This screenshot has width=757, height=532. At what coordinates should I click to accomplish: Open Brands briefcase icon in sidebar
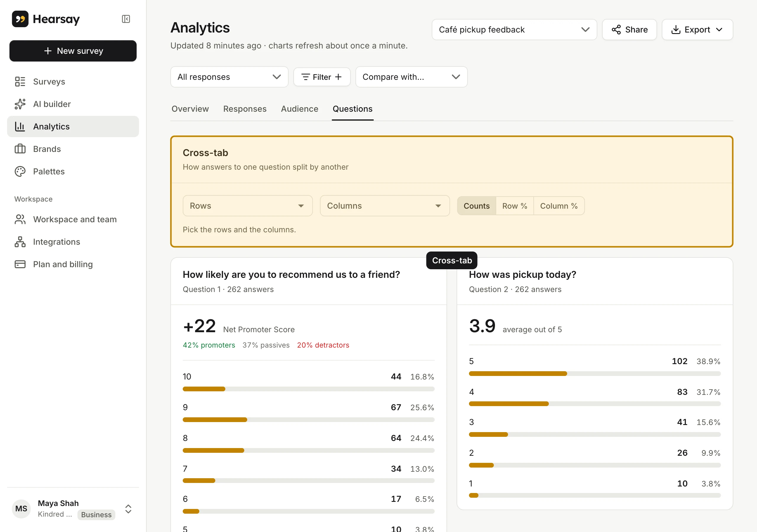[x=20, y=149]
